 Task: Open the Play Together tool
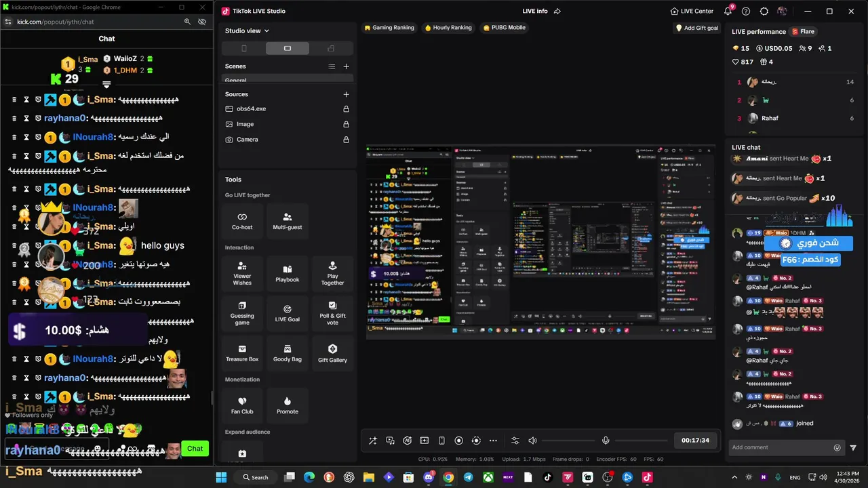332,274
